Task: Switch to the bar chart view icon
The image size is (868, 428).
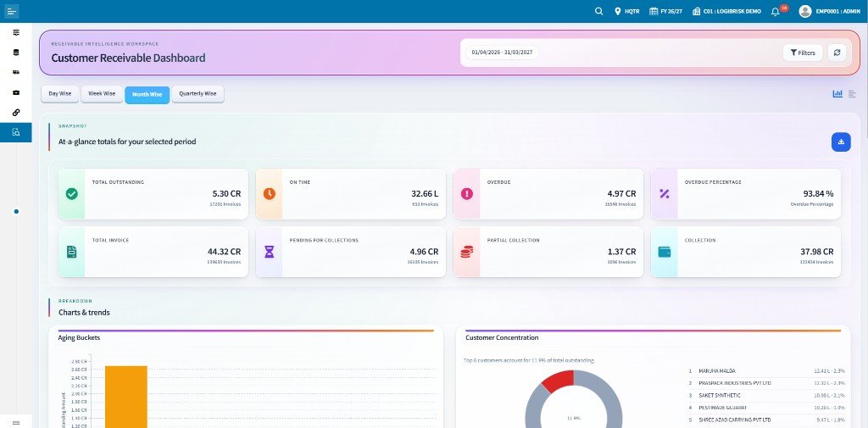Action: (837, 94)
